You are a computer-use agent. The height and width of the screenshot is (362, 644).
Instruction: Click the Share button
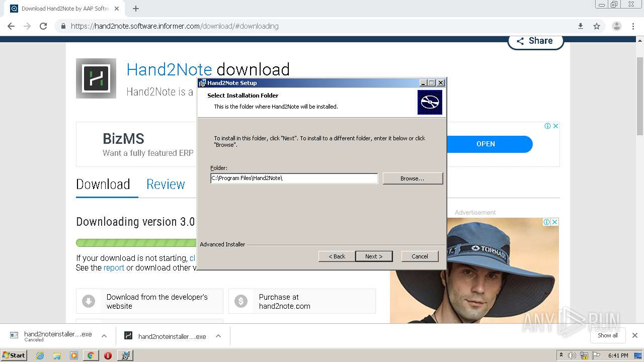click(x=535, y=41)
